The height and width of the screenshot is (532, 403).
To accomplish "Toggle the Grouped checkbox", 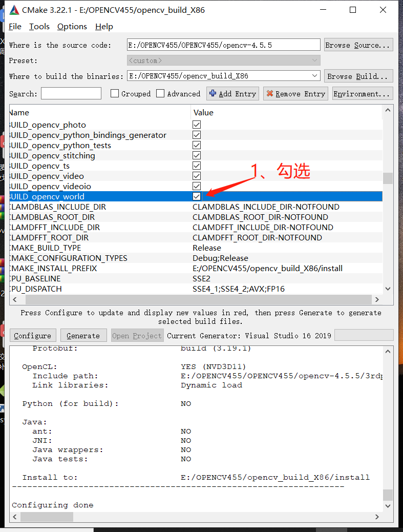I will click(115, 93).
